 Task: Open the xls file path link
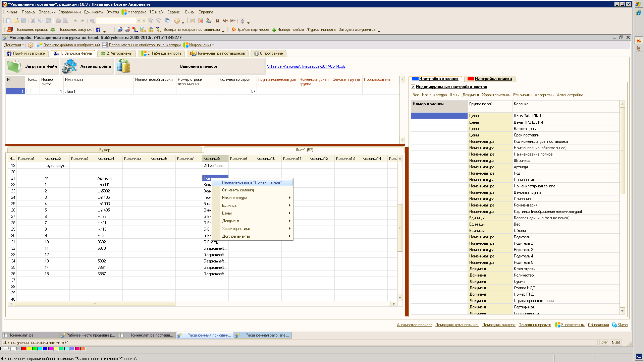point(306,66)
